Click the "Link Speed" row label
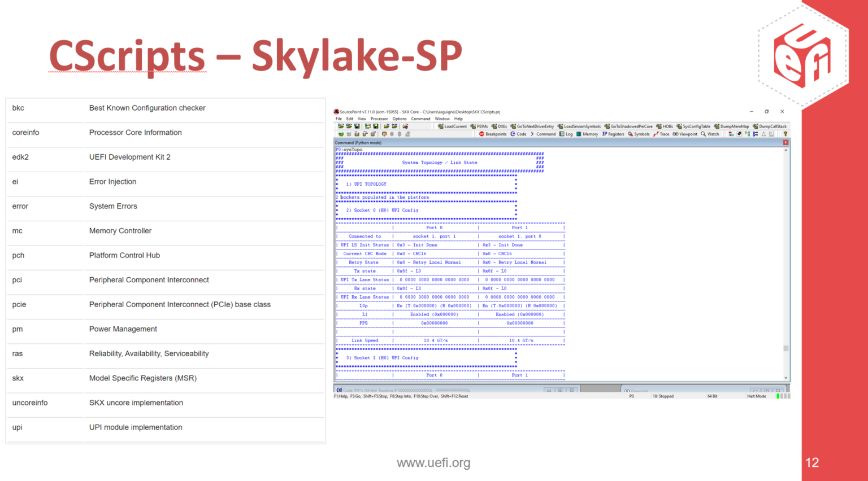Image resolution: width=868 pixels, height=481 pixels. 364,340
